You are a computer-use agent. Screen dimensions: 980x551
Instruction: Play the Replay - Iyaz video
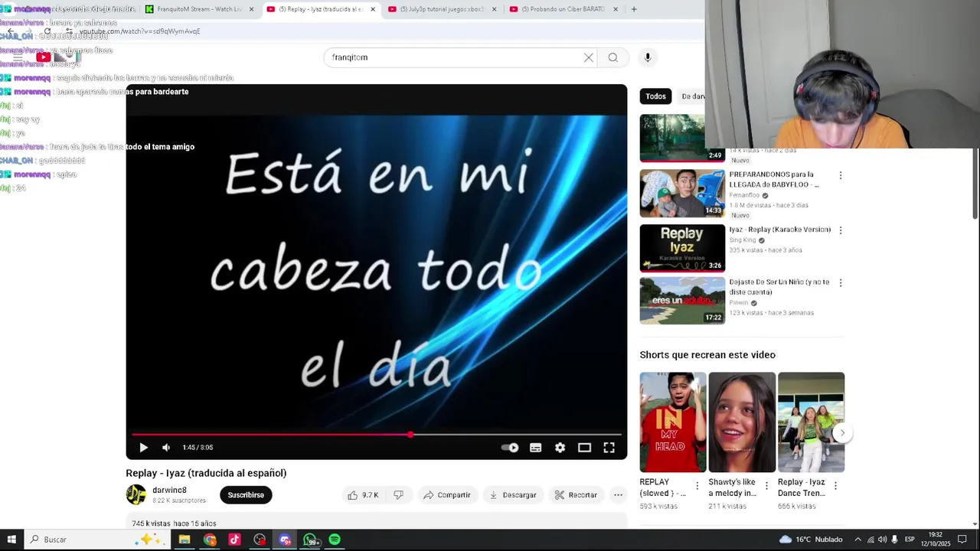[143, 448]
